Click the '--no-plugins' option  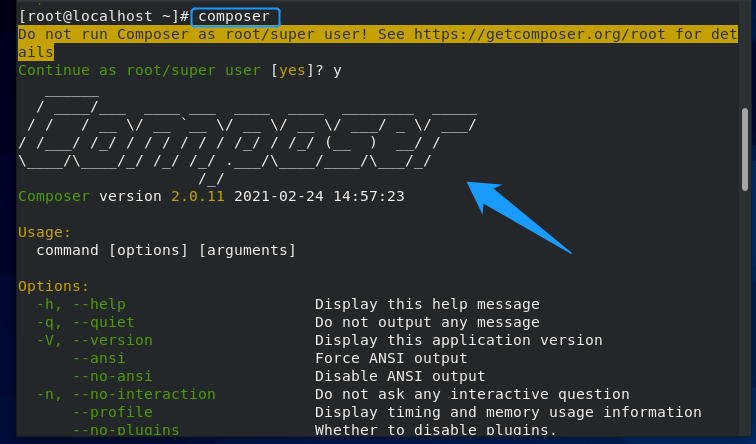pyautogui.click(x=126, y=430)
